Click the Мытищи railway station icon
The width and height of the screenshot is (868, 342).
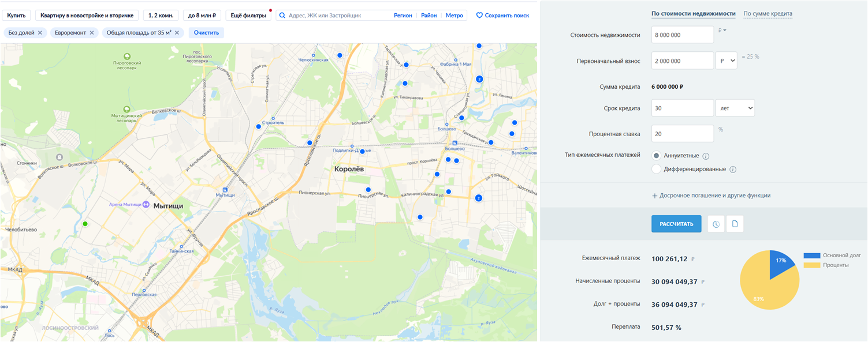[x=225, y=189]
